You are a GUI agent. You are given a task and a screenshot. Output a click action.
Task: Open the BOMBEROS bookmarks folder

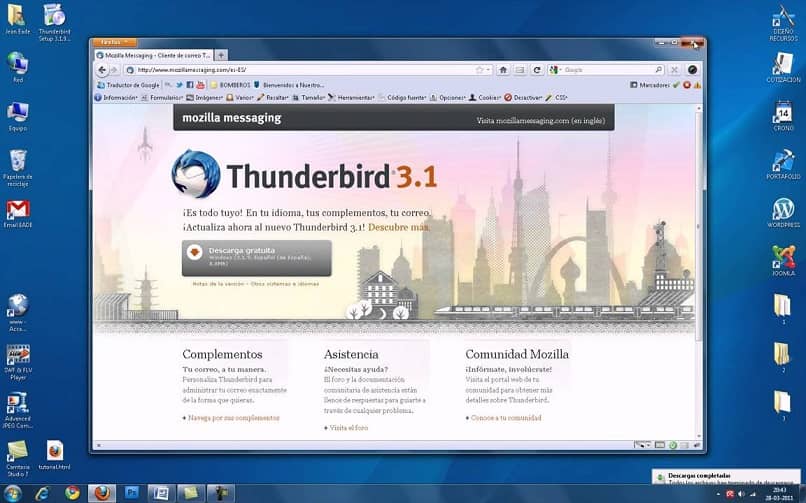click(x=230, y=85)
